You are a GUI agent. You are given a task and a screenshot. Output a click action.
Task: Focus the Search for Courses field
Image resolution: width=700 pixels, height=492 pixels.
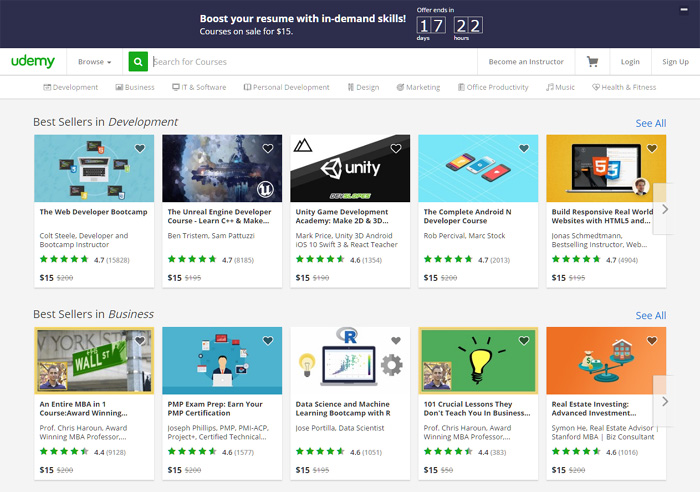tap(312, 62)
